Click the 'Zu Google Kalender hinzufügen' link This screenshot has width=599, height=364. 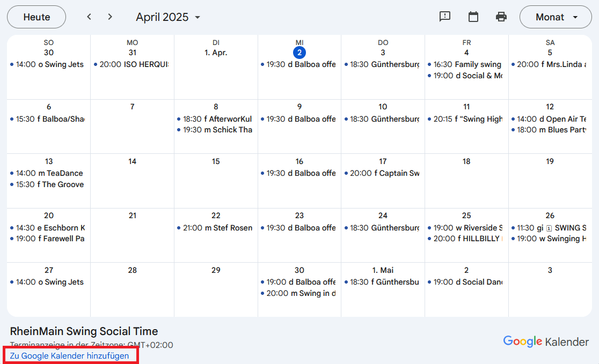tap(69, 355)
